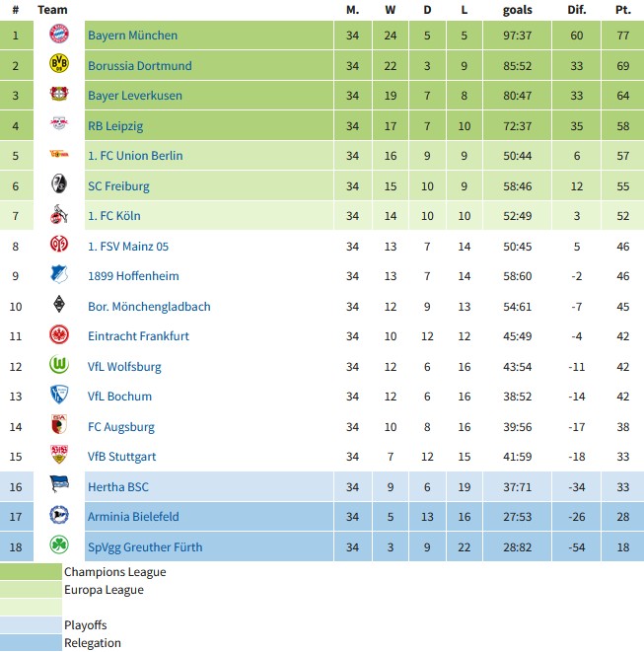Select the VfL Bochum team name

119,397
